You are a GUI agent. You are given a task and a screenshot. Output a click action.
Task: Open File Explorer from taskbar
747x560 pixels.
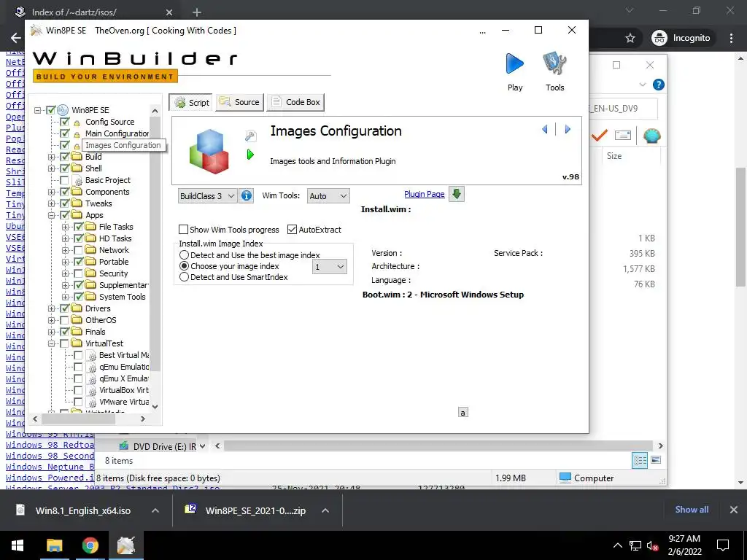(x=54, y=545)
